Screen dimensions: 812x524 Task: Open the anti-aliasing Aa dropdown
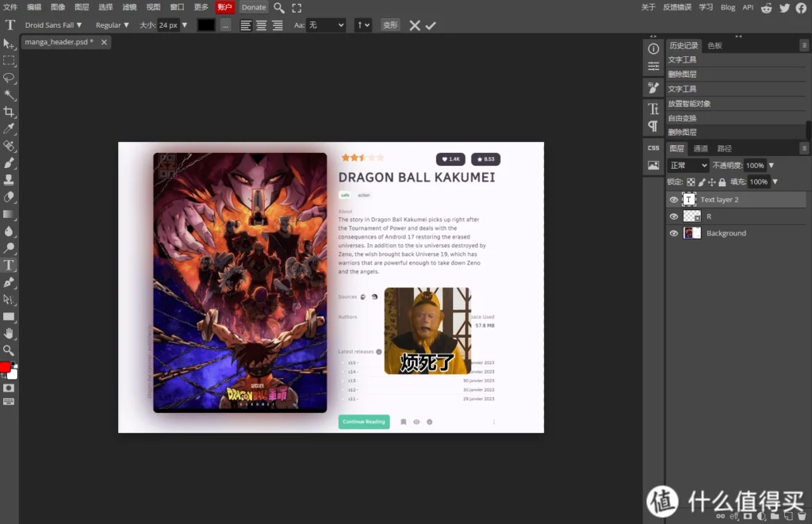pyautogui.click(x=326, y=25)
